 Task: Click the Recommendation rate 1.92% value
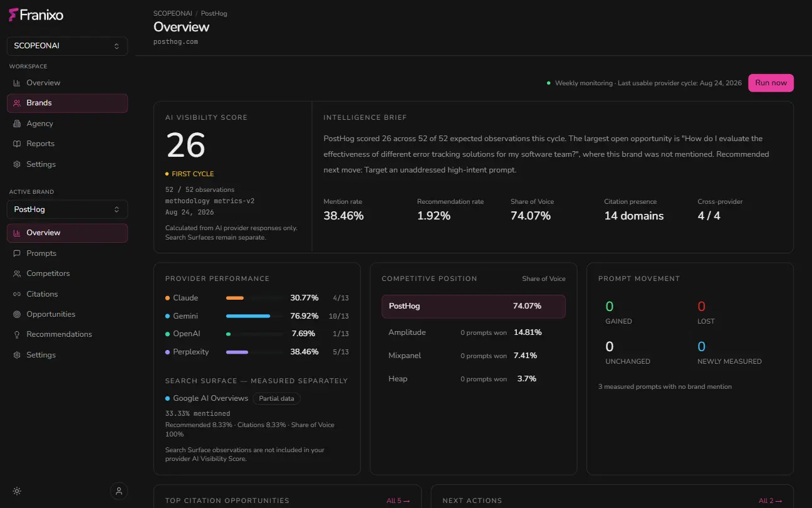point(434,216)
